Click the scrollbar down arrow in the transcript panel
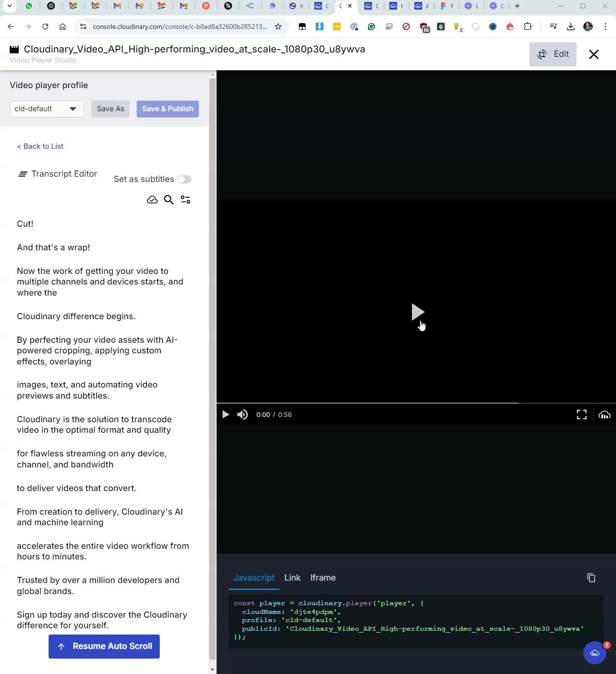 point(213,670)
